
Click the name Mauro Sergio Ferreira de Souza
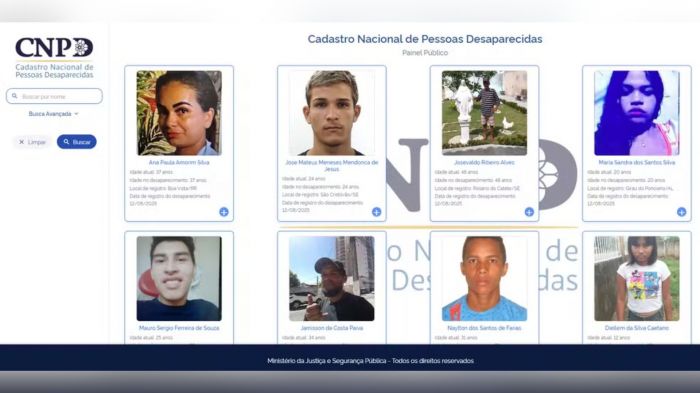coord(179,328)
